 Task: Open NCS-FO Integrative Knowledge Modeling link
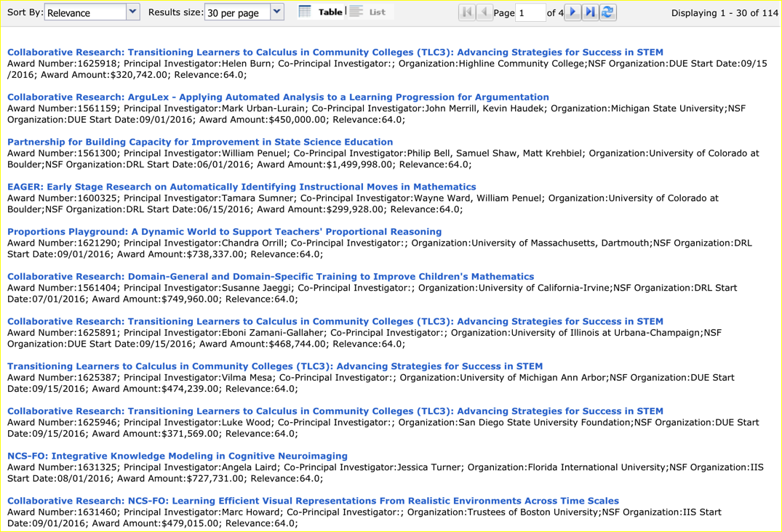[177, 456]
